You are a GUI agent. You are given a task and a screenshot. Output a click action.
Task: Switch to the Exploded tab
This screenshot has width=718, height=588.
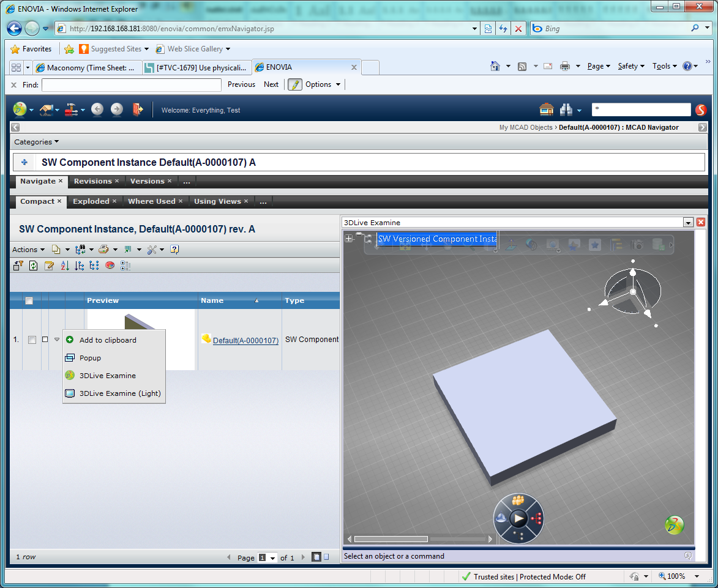pos(91,201)
